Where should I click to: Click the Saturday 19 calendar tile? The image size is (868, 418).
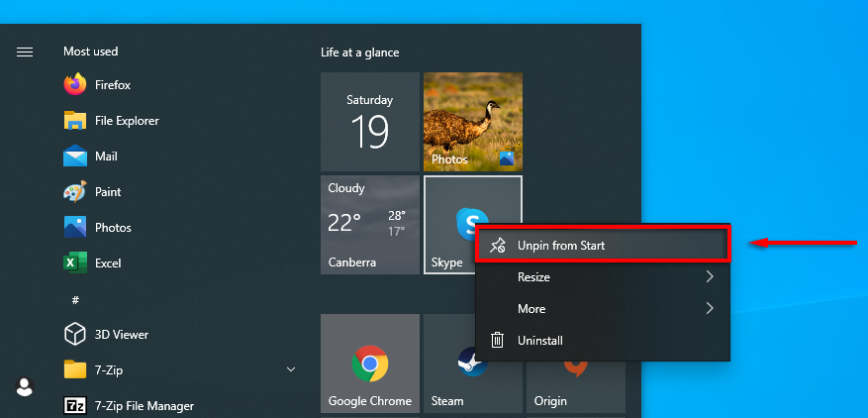(x=370, y=122)
